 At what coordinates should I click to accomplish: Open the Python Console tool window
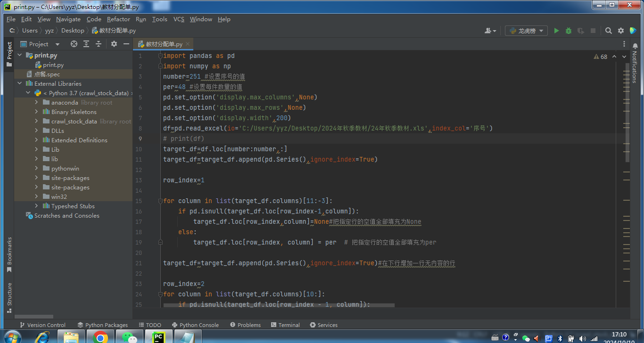(195, 325)
